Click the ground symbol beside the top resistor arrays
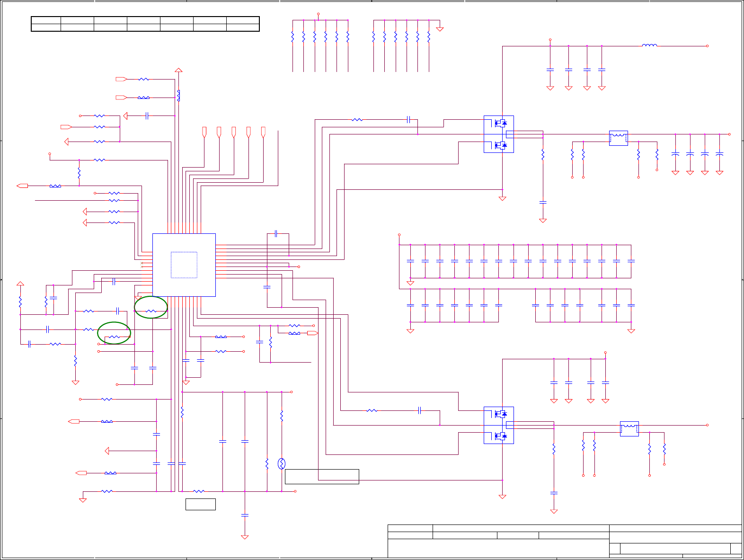 (x=440, y=29)
